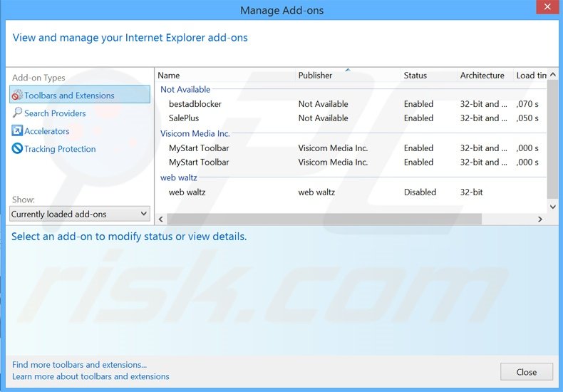Click 'Not Available' publisher of SalePlus
This screenshot has width=563, height=392.
click(x=323, y=118)
